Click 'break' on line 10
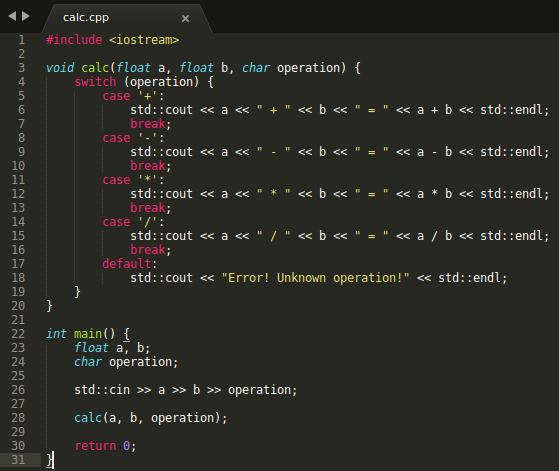The image size is (559, 471). pyautogui.click(x=148, y=166)
